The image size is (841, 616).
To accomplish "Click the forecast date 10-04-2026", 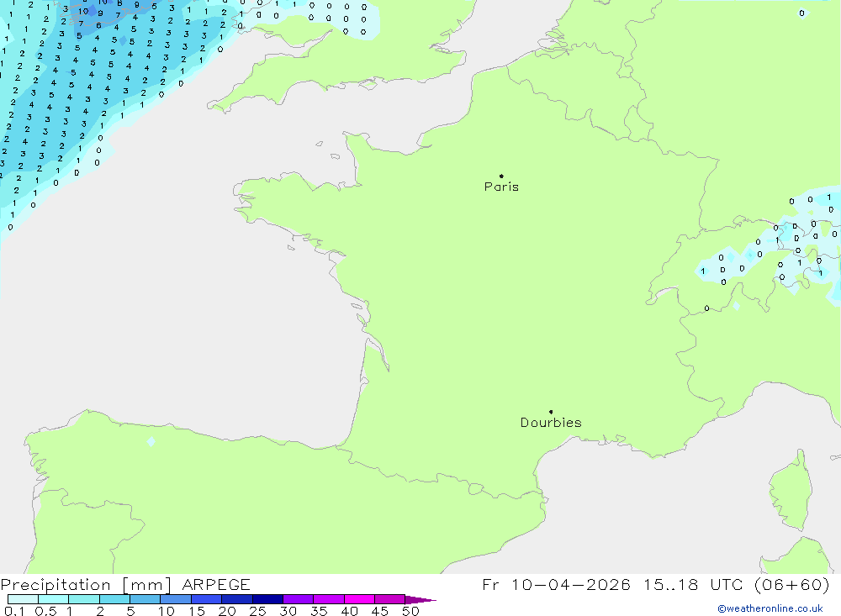I will pos(571,584).
